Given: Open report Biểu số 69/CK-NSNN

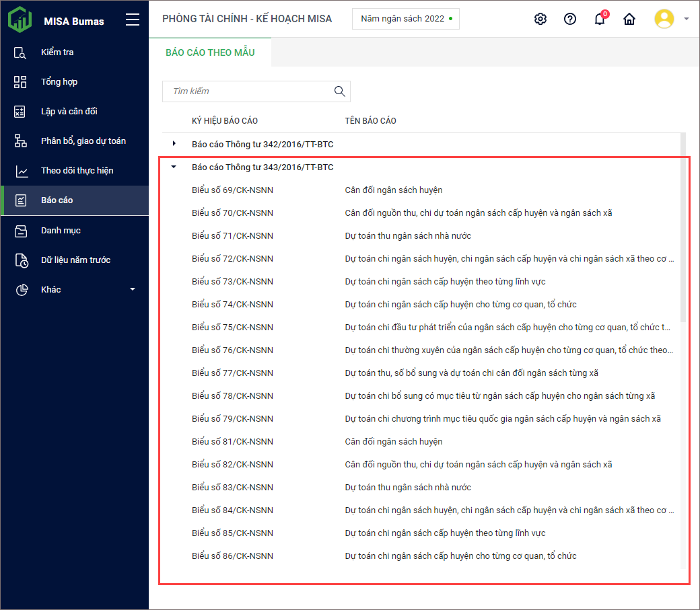Looking at the screenshot, I should click(232, 190).
